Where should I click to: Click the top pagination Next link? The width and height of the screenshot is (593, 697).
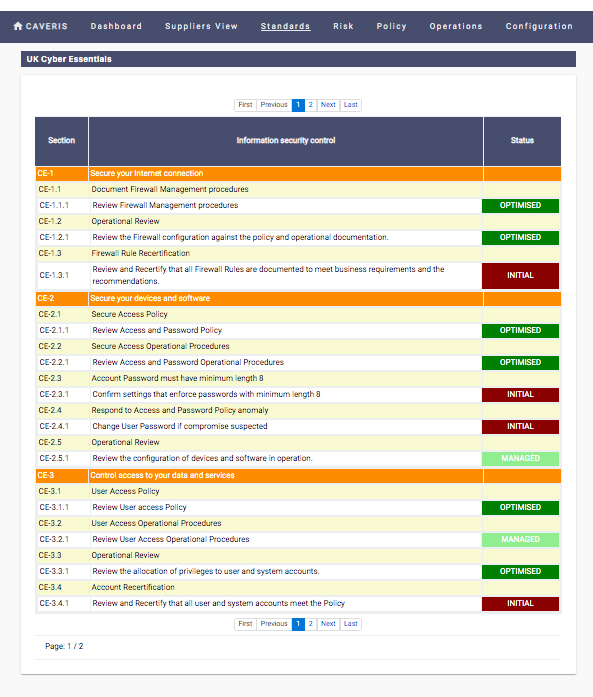[x=328, y=105]
